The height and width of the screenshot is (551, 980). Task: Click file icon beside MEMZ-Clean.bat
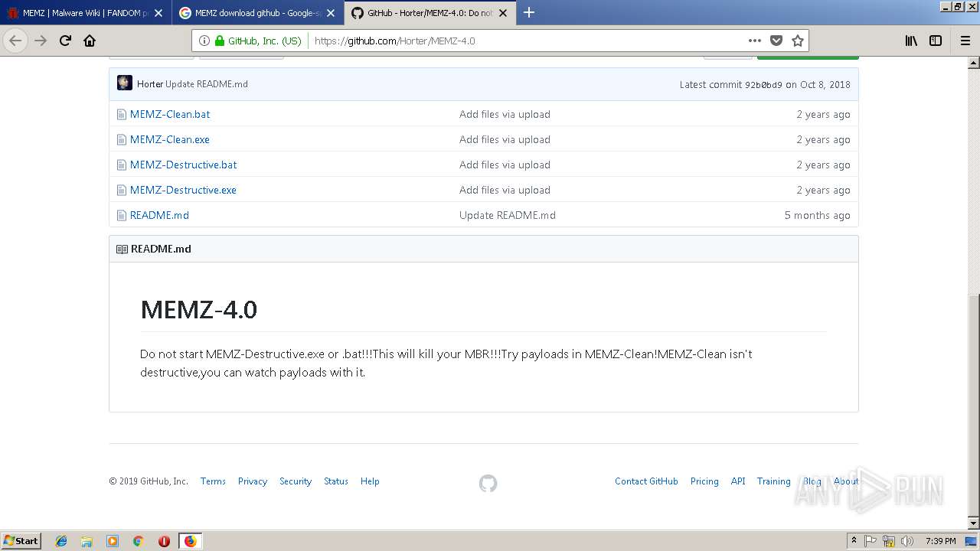point(121,114)
